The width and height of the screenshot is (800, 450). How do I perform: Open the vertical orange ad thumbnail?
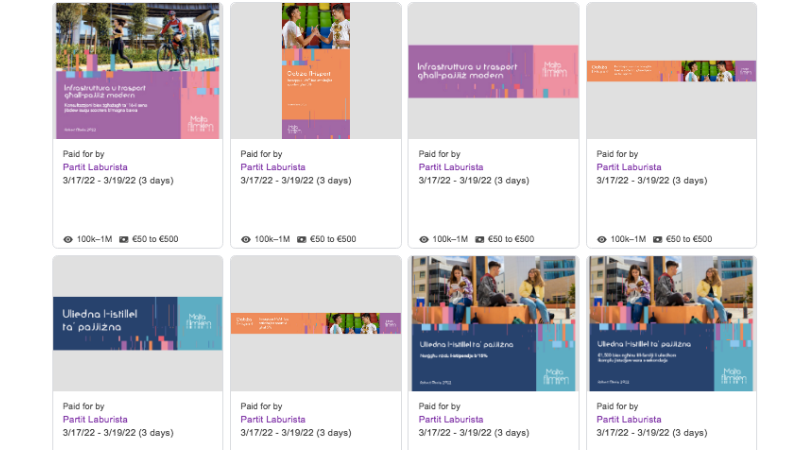(x=315, y=70)
